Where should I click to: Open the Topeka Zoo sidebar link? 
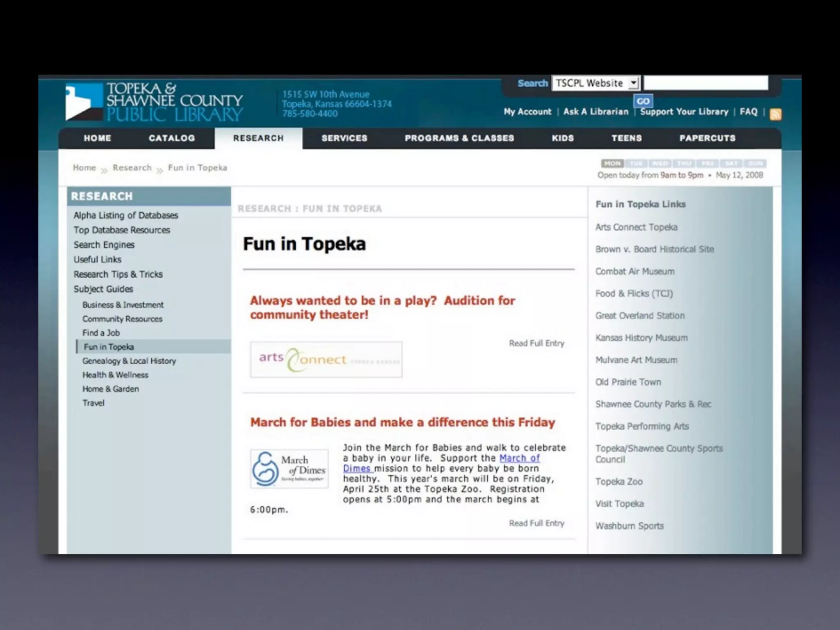click(x=619, y=482)
